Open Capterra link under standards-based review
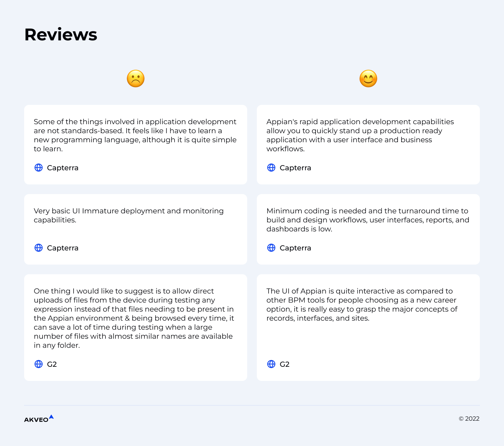504x446 pixels. pyautogui.click(x=63, y=168)
